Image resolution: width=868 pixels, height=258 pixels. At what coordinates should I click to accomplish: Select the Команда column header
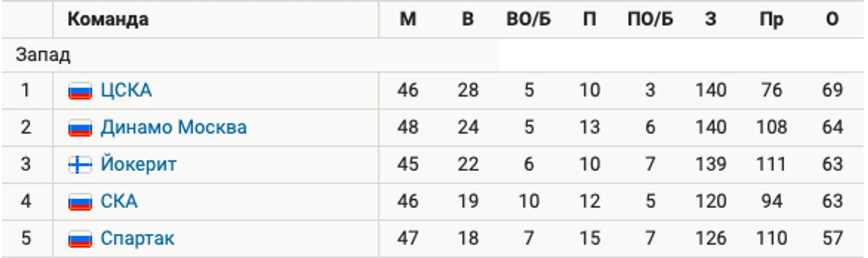point(108,20)
